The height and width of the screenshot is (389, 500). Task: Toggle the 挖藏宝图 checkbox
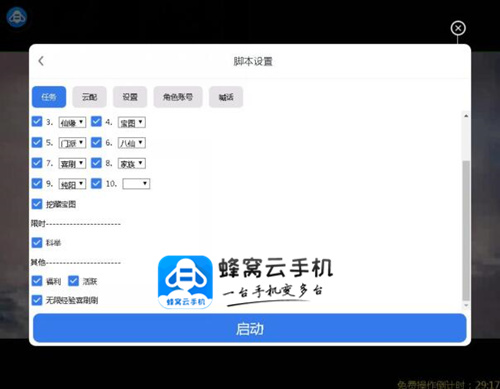[x=37, y=204]
